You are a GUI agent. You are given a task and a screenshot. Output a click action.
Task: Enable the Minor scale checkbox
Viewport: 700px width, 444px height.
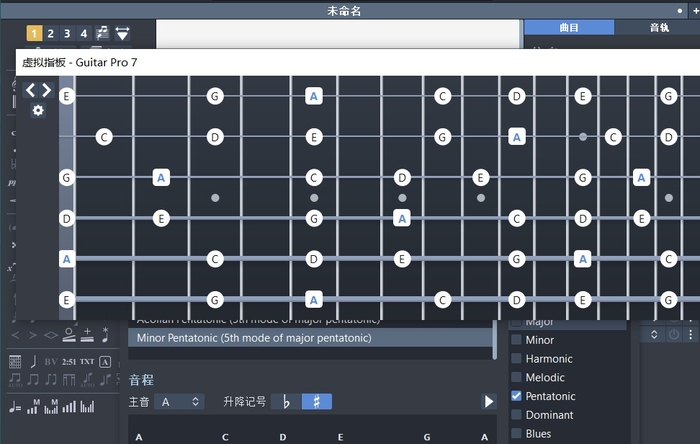[x=516, y=340]
